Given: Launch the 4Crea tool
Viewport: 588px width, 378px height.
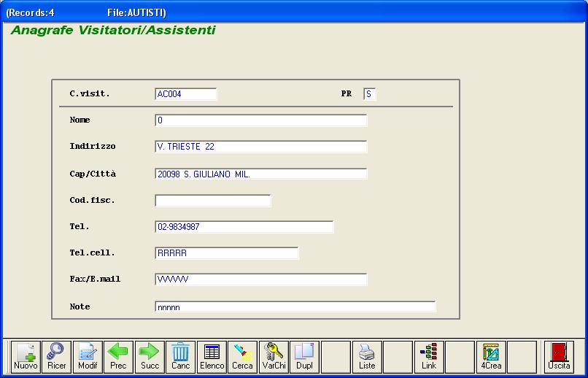Looking at the screenshot, I should click(x=491, y=357).
